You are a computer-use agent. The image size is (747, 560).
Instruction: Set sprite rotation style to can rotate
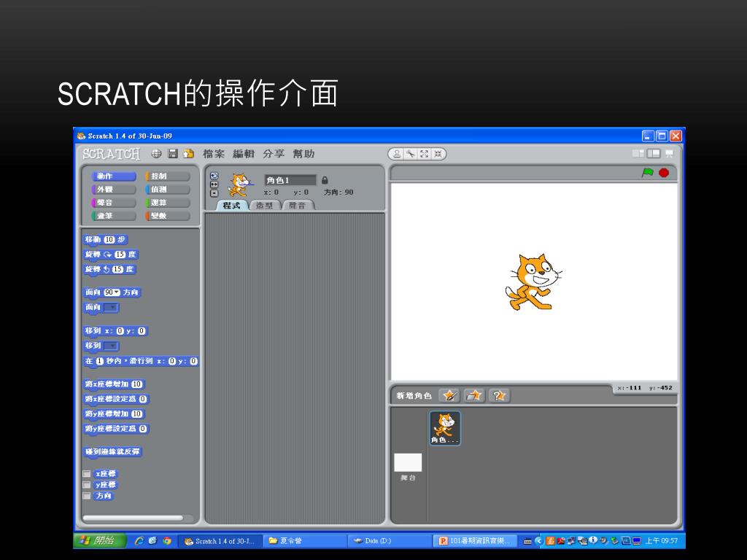click(214, 176)
